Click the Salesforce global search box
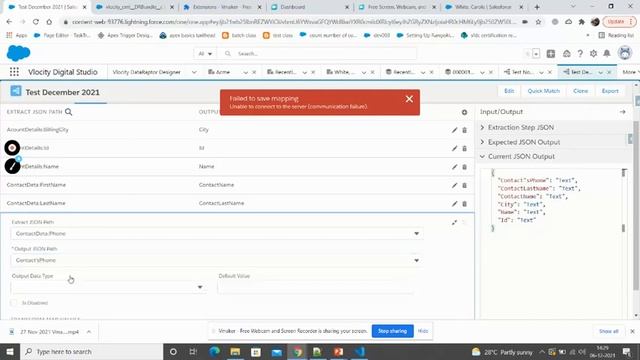This screenshot has height=360, width=640. [x=318, y=53]
